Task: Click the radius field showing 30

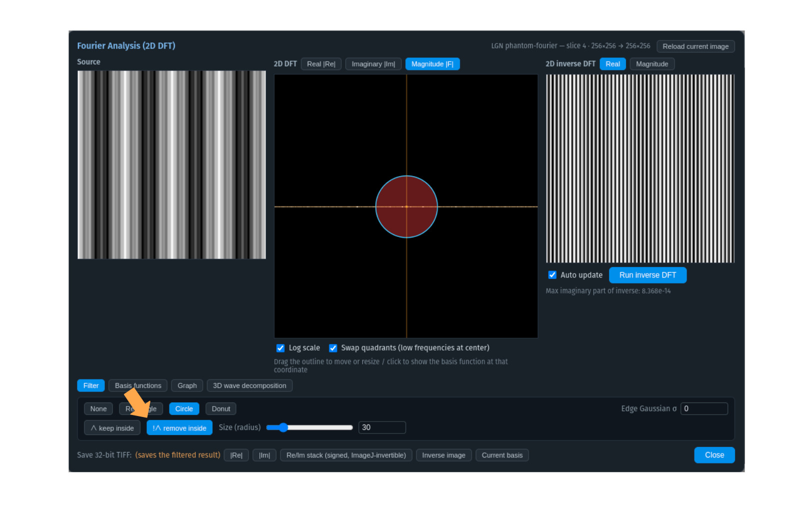Action: coord(382,427)
